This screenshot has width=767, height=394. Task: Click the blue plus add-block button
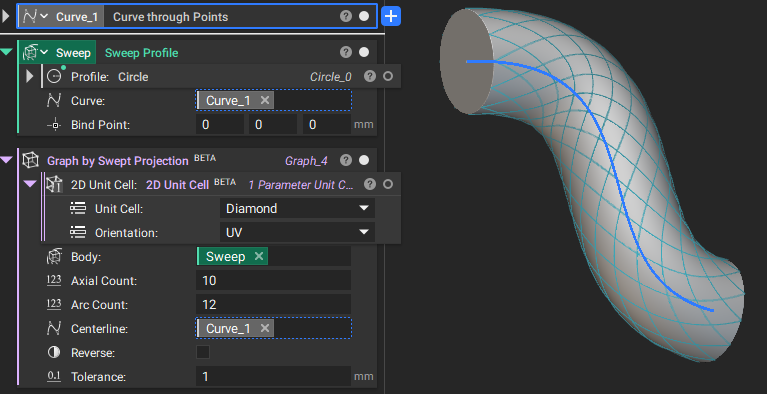click(391, 16)
